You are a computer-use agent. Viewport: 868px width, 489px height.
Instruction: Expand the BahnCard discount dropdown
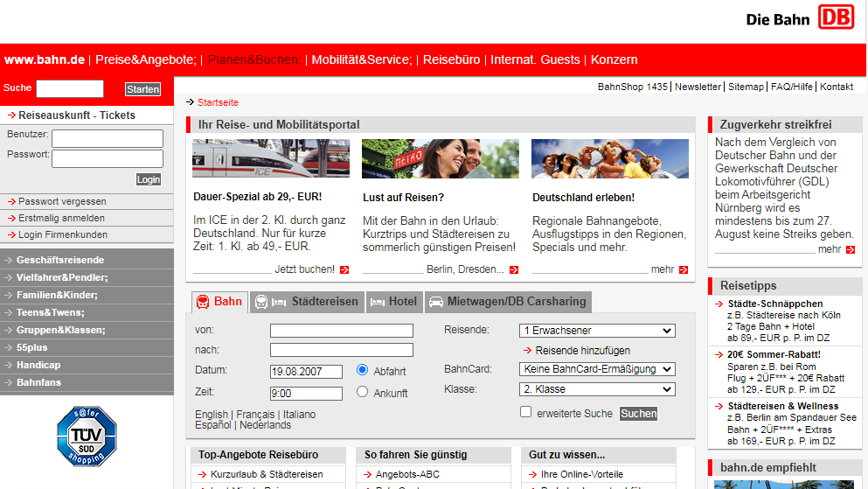[597, 369]
